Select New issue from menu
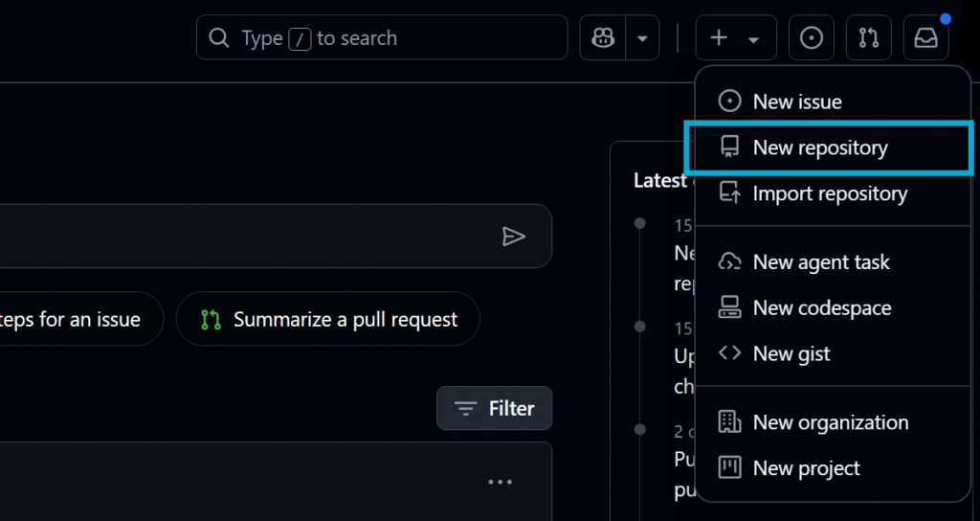980x521 pixels. [833, 102]
